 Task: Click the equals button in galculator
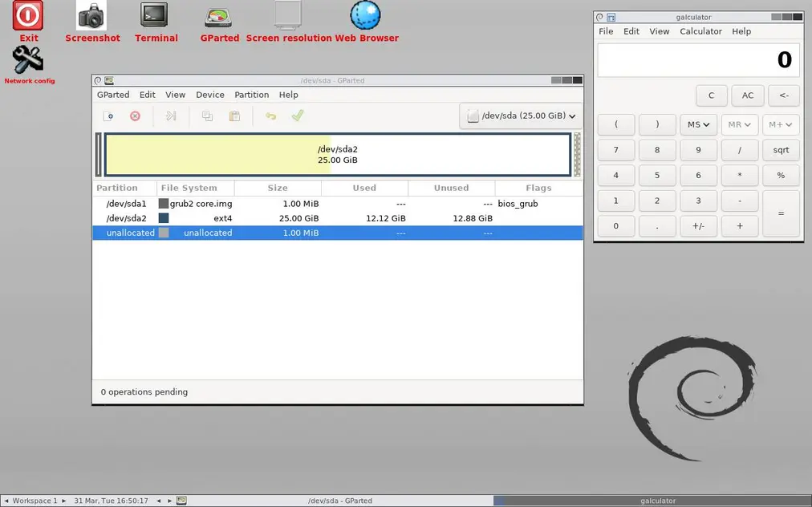(x=781, y=213)
